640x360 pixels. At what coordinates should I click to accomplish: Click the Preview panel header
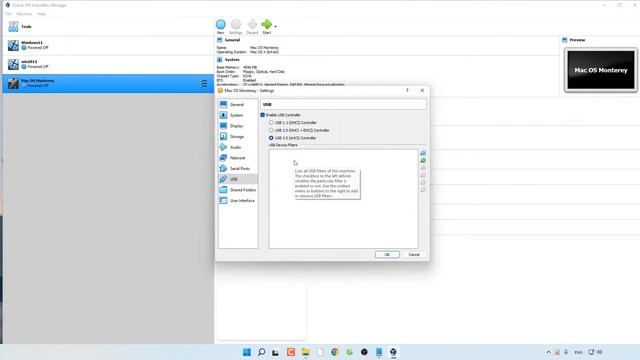pyautogui.click(x=577, y=40)
